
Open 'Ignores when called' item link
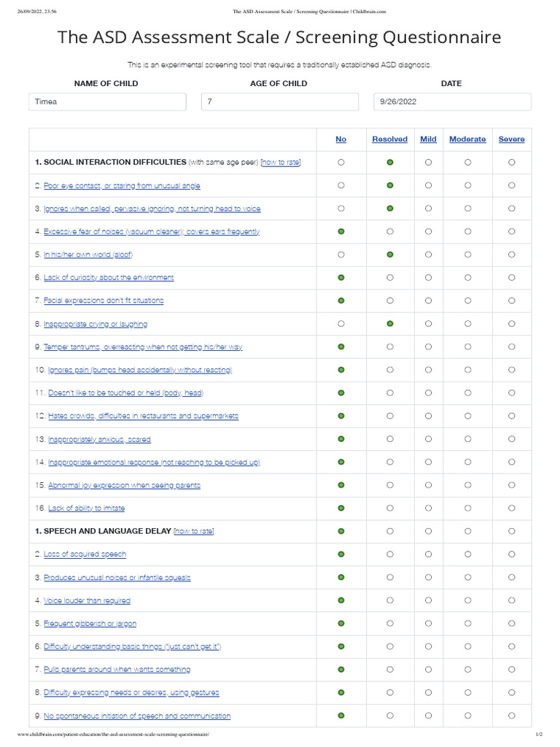152,209
